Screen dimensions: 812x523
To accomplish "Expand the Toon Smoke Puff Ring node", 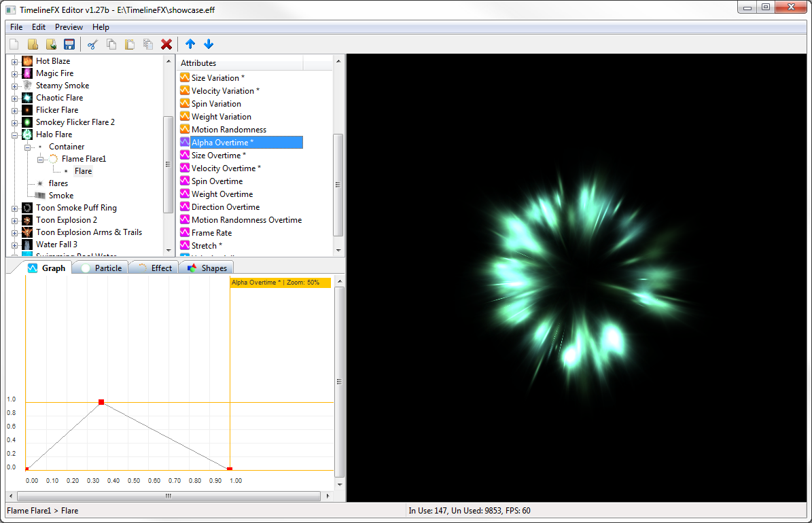I will 14,209.
